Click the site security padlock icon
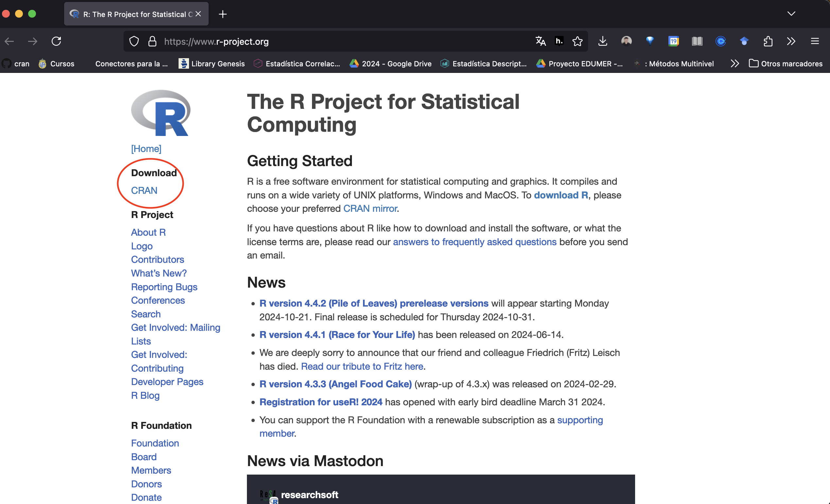The width and height of the screenshot is (830, 504). tap(152, 42)
